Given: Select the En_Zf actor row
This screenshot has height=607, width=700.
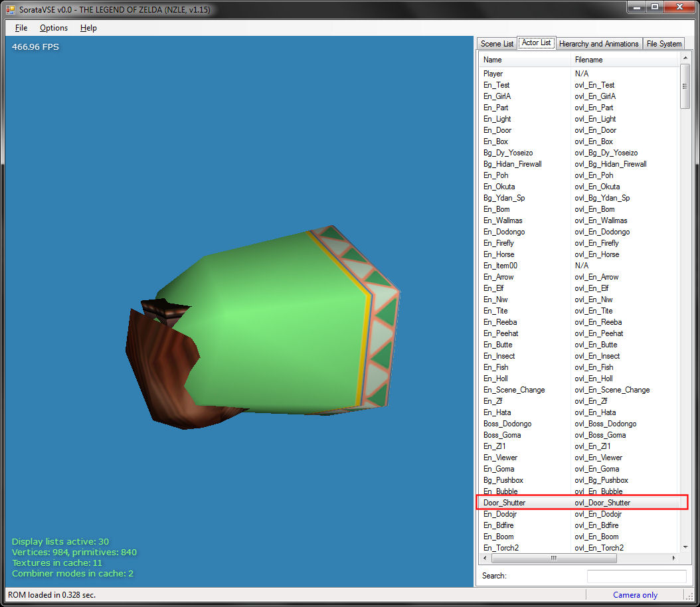Looking at the screenshot, I should [580, 401].
